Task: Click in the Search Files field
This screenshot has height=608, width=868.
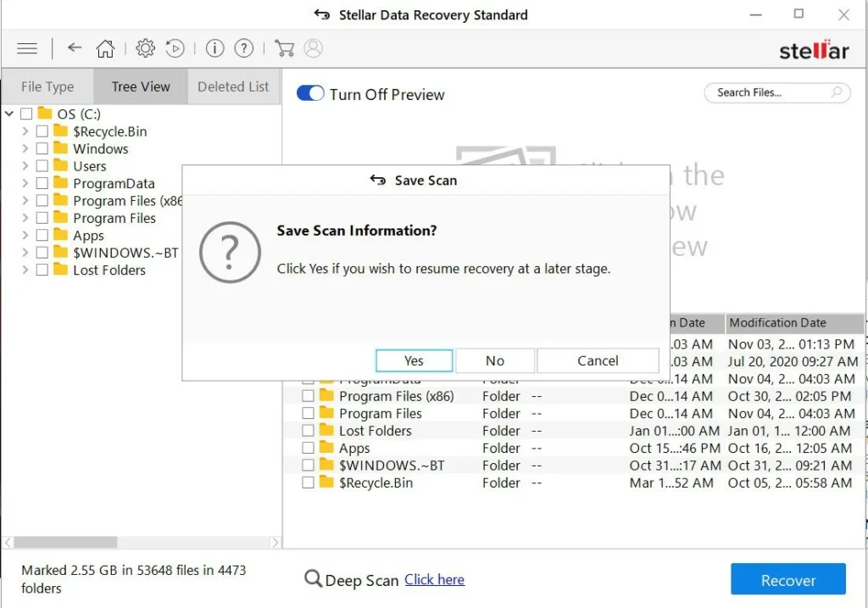Action: 777,92
